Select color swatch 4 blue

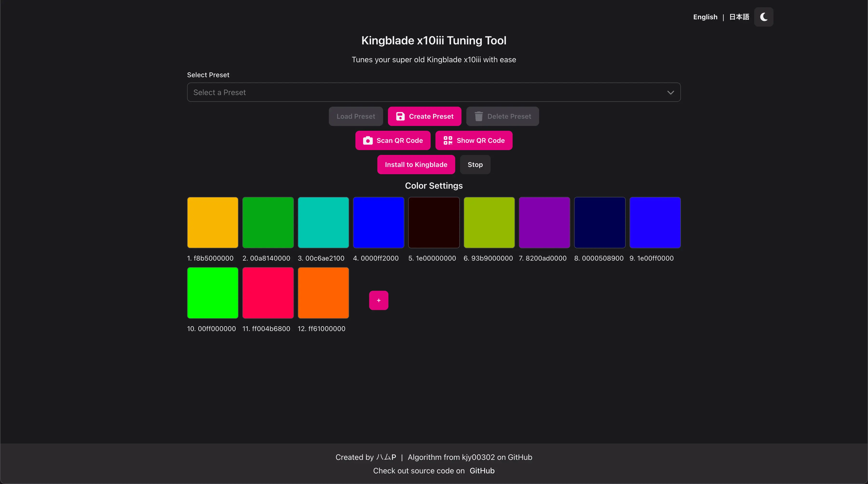pos(378,223)
